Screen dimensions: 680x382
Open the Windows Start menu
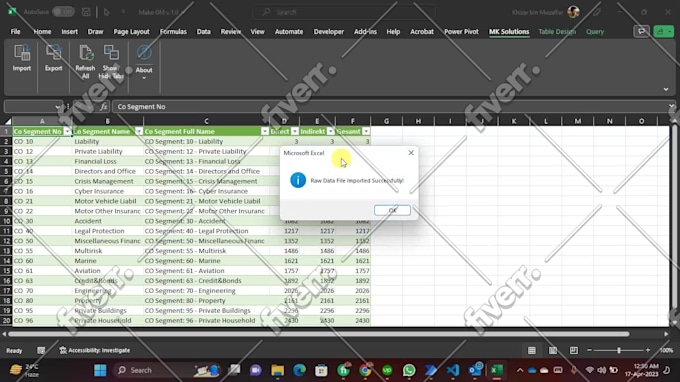100,370
